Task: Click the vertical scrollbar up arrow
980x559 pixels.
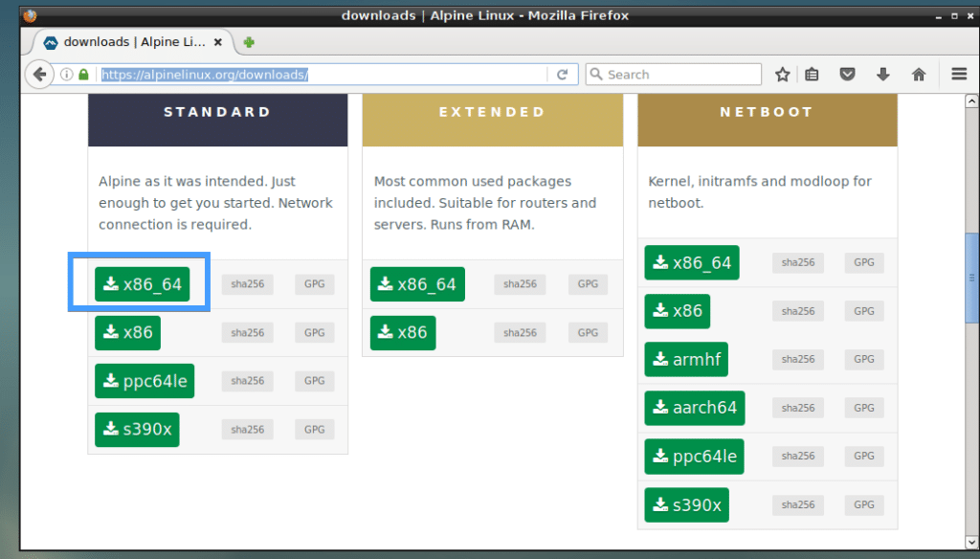Action: coord(971,99)
